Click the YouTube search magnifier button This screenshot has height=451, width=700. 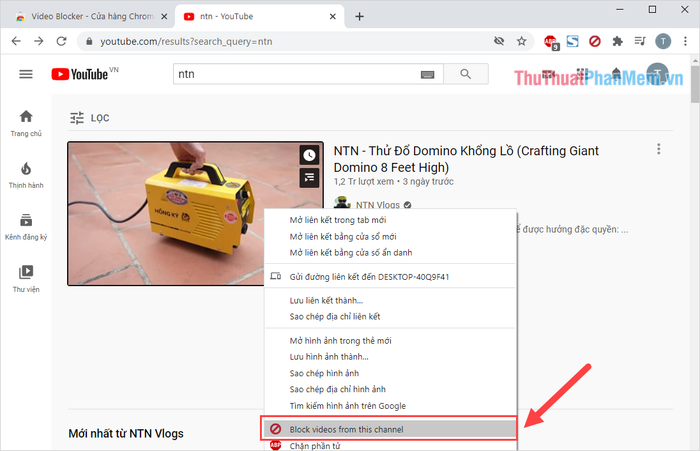[x=466, y=74]
